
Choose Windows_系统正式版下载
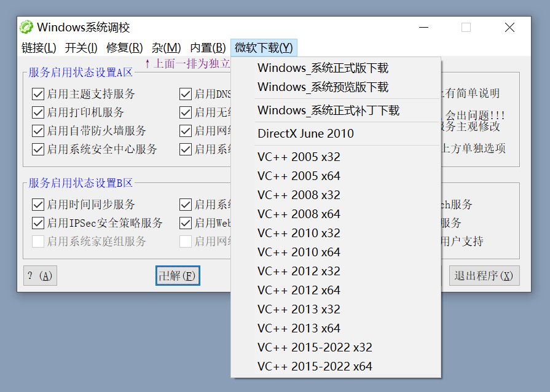tap(336, 68)
